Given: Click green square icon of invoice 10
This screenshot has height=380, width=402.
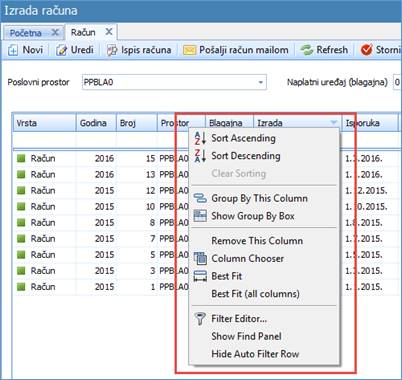Looking at the screenshot, I should pyautogui.click(x=21, y=206).
